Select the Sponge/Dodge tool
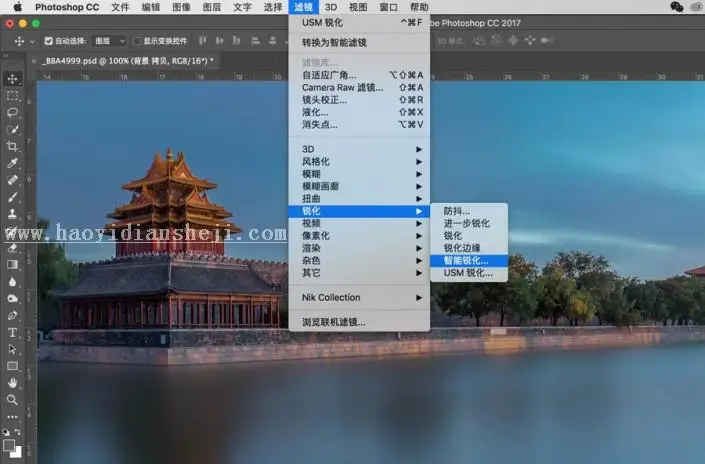Image resolution: width=705 pixels, height=464 pixels. [x=12, y=298]
